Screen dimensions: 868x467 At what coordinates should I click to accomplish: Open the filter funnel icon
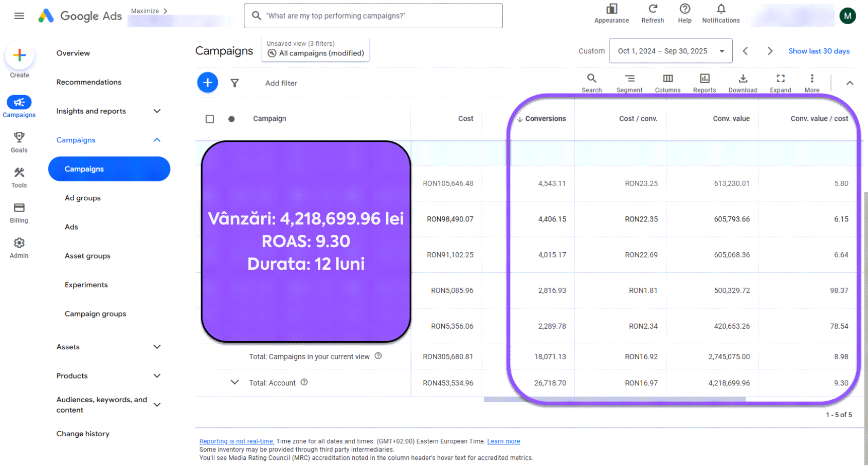tap(234, 82)
